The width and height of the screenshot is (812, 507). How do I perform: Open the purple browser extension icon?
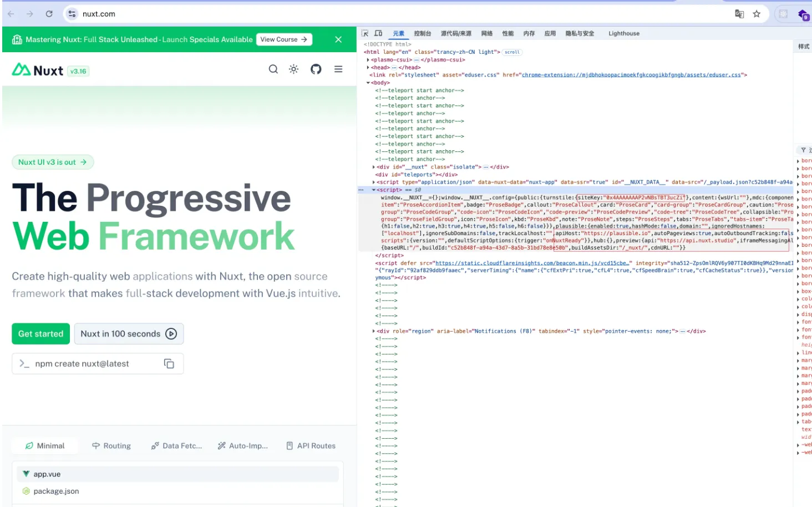tap(803, 14)
